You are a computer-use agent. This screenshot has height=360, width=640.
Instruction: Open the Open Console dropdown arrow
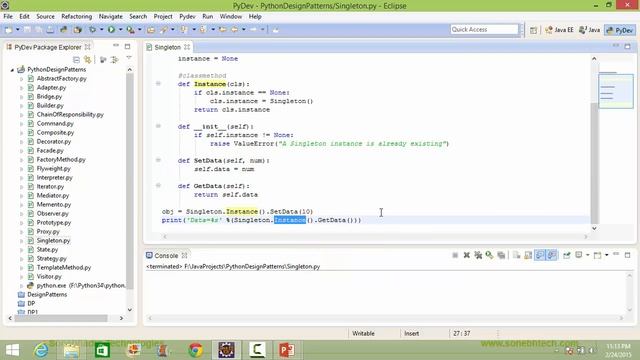[x=607, y=255]
